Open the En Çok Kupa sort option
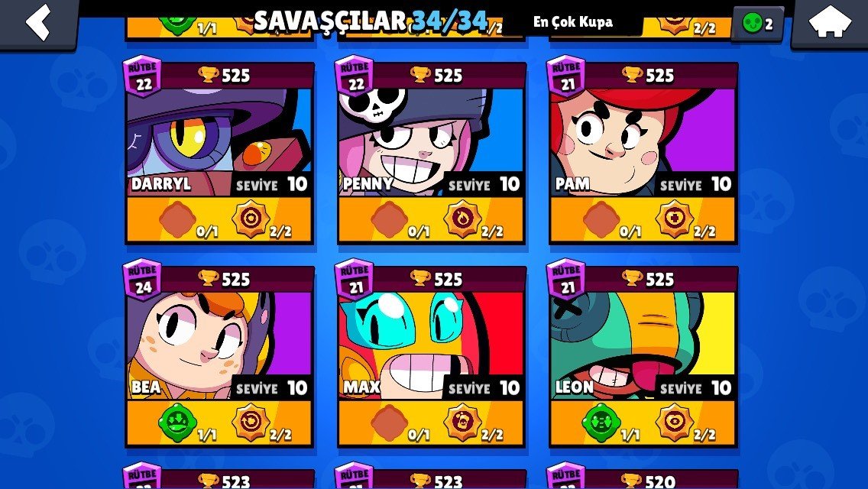The image size is (868, 489). 572,22
